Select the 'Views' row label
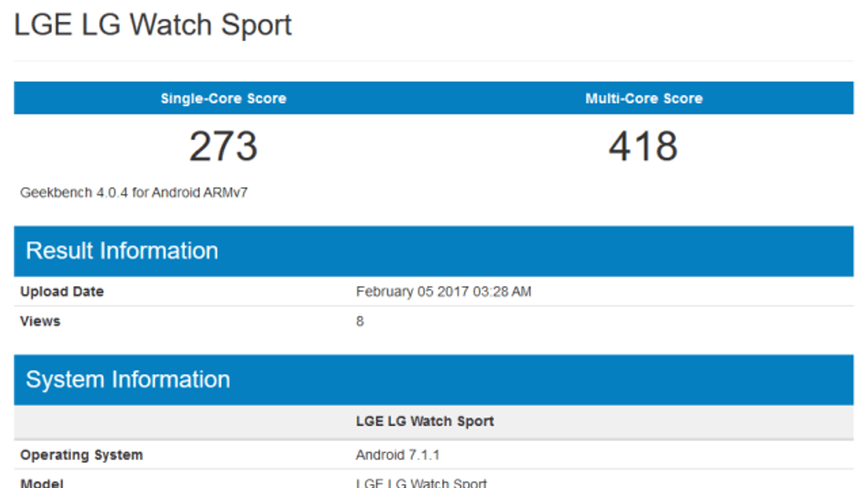The height and width of the screenshot is (488, 868). coord(40,321)
